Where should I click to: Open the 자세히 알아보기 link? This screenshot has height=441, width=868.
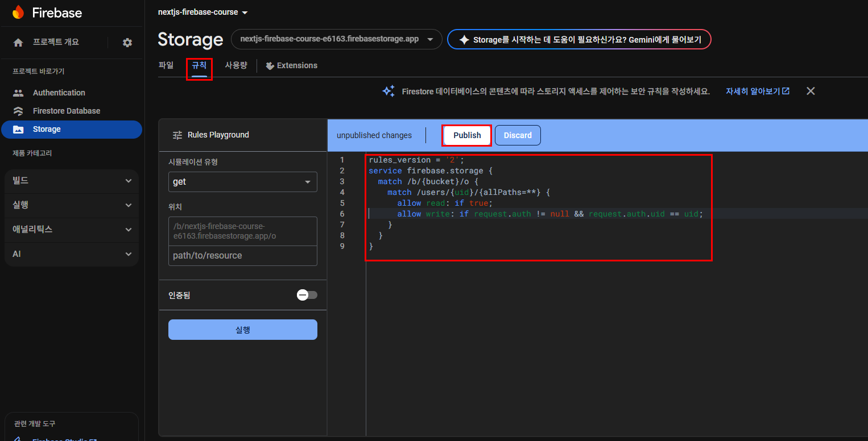[757, 91]
